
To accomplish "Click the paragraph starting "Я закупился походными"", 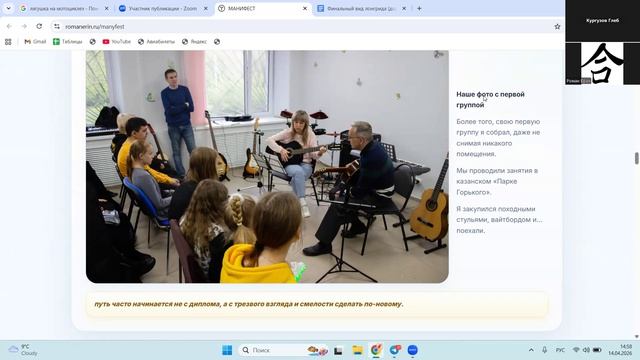I will [499, 220].
